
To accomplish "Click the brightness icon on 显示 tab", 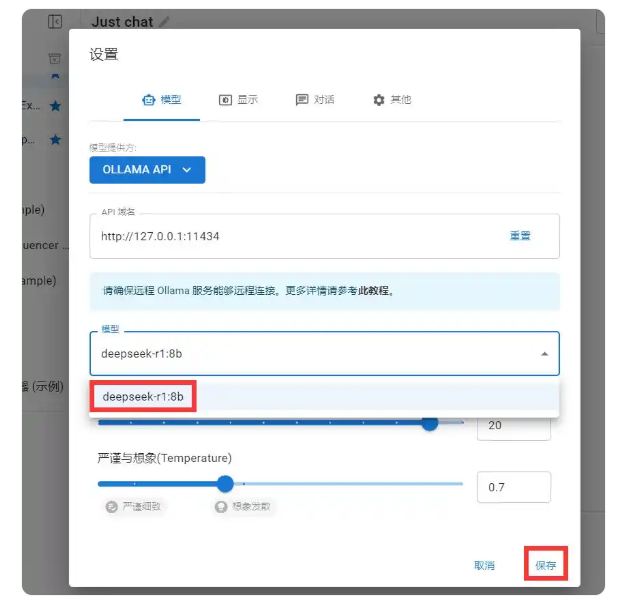I will pyautogui.click(x=225, y=100).
